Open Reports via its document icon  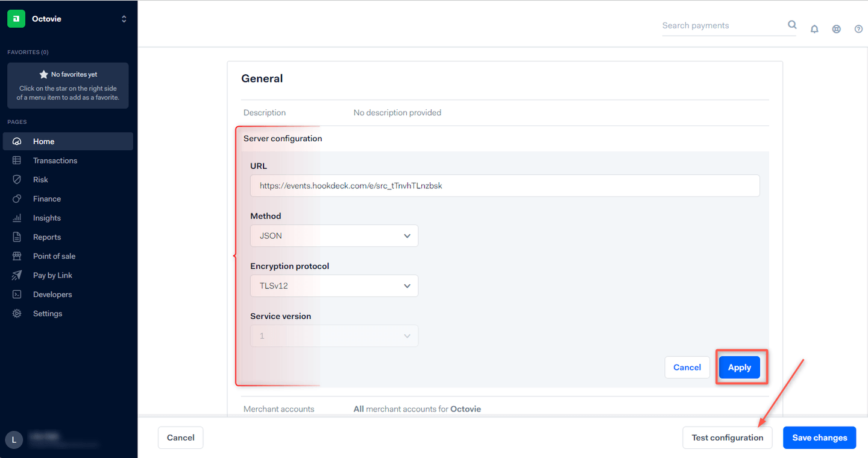point(17,237)
